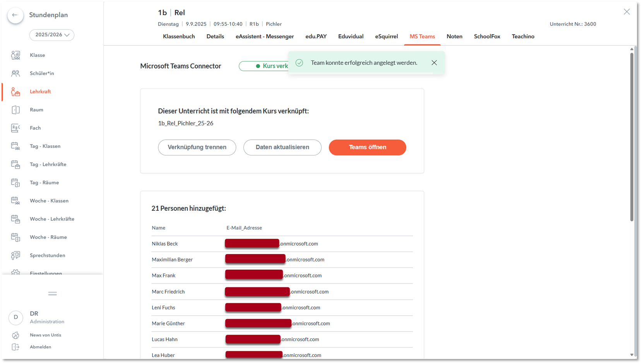Viewport: 642px width, 364px height.
Task: Select the Sprechstunden icon in sidebar
Action: (x=15, y=255)
